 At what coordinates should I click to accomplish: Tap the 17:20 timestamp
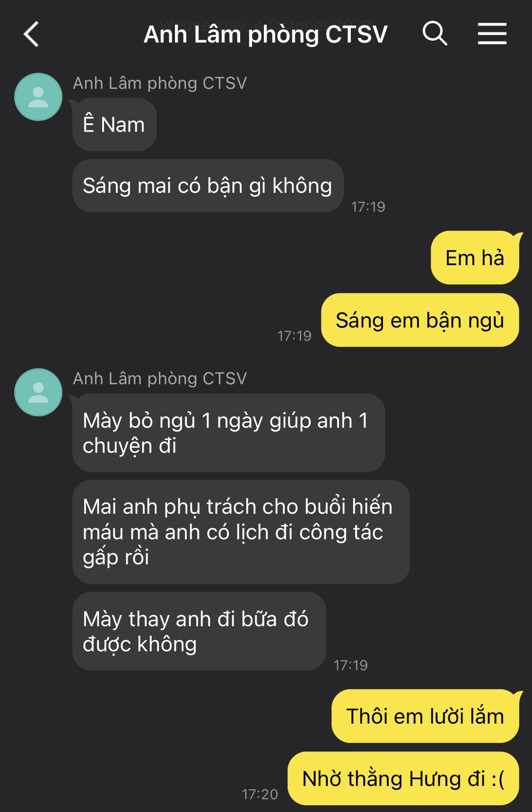[260, 794]
